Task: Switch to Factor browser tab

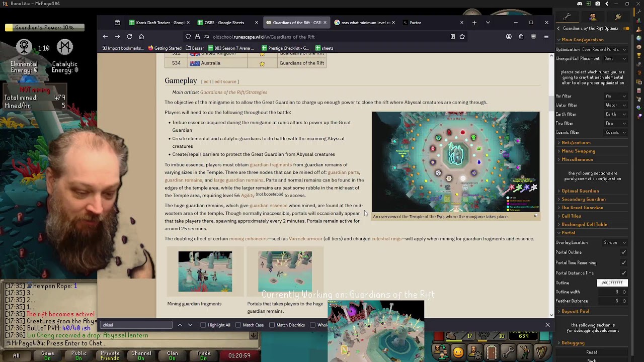Action: pyautogui.click(x=433, y=23)
